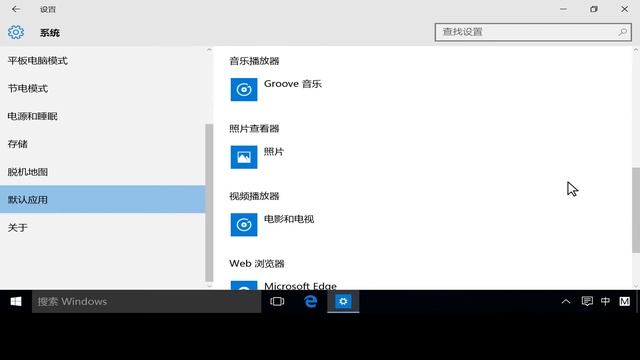The image size is (640, 360).
Task: Open 脱机地图 settings page
Action: coord(102,172)
